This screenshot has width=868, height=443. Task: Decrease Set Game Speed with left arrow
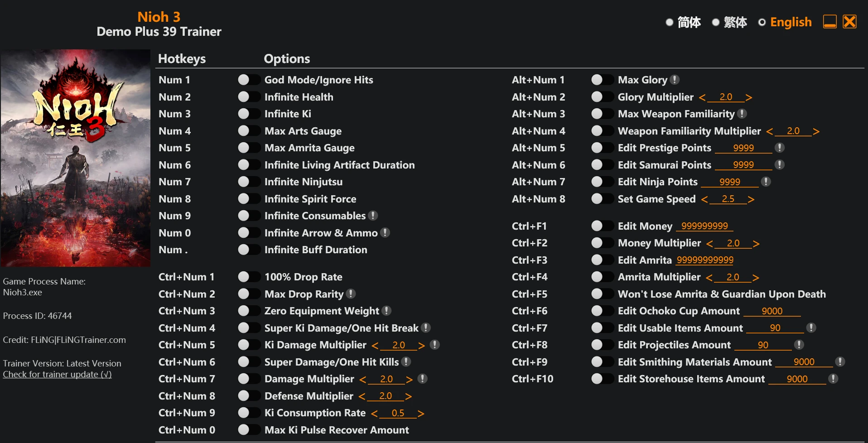point(704,199)
